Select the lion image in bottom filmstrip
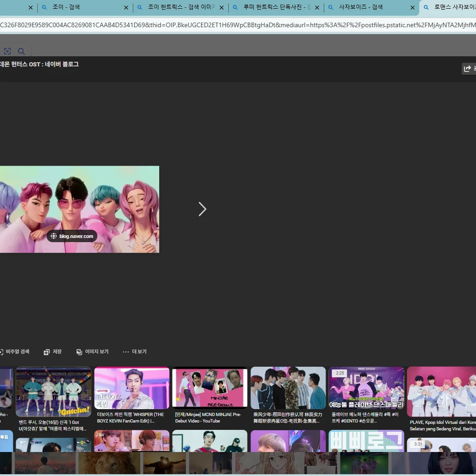Viewport: 476px width, 476px height. [109, 463]
